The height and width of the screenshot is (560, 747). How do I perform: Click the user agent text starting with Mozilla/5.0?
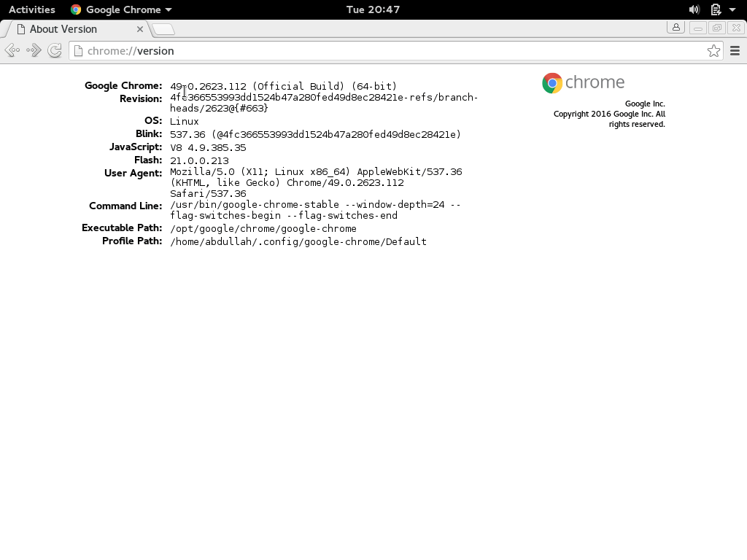[x=316, y=182]
